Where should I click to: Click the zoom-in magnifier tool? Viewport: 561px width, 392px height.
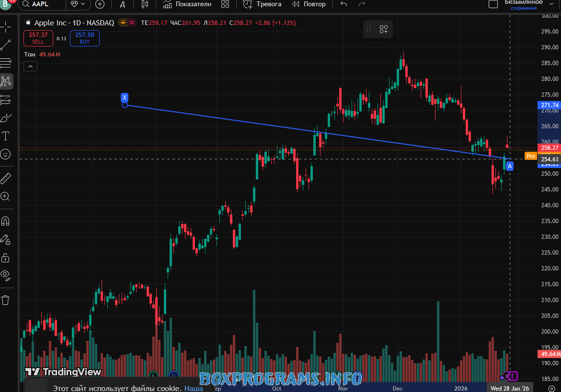[6, 196]
